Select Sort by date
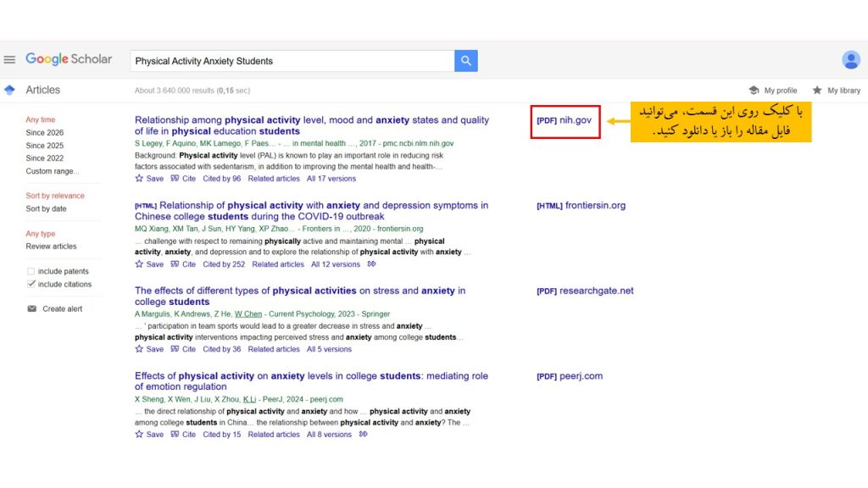This screenshot has width=868, height=488. pyautogui.click(x=46, y=208)
